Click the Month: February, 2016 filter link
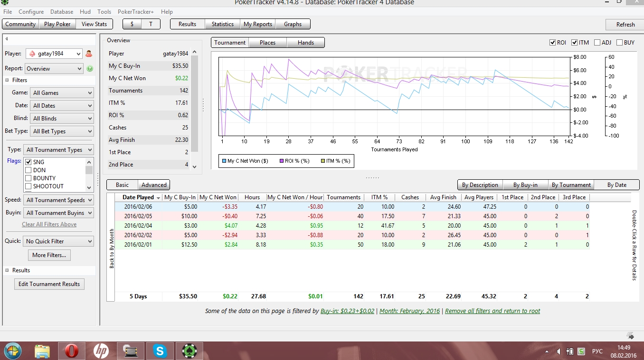The height and width of the screenshot is (360, 644). 410,311
